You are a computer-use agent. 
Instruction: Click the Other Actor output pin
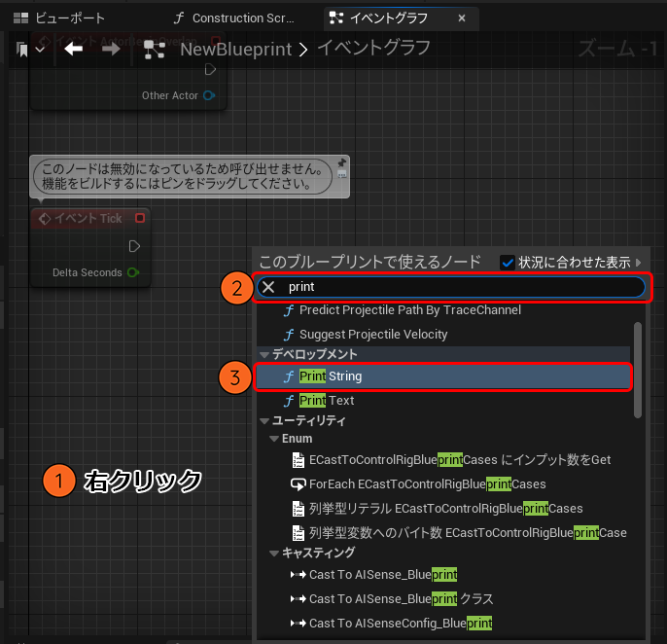click(209, 95)
